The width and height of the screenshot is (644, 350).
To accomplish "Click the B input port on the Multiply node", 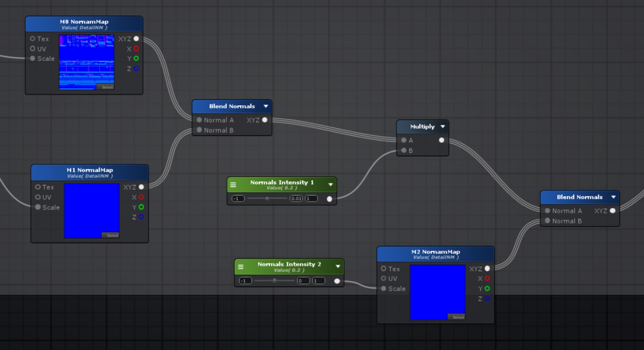I will click(x=403, y=150).
